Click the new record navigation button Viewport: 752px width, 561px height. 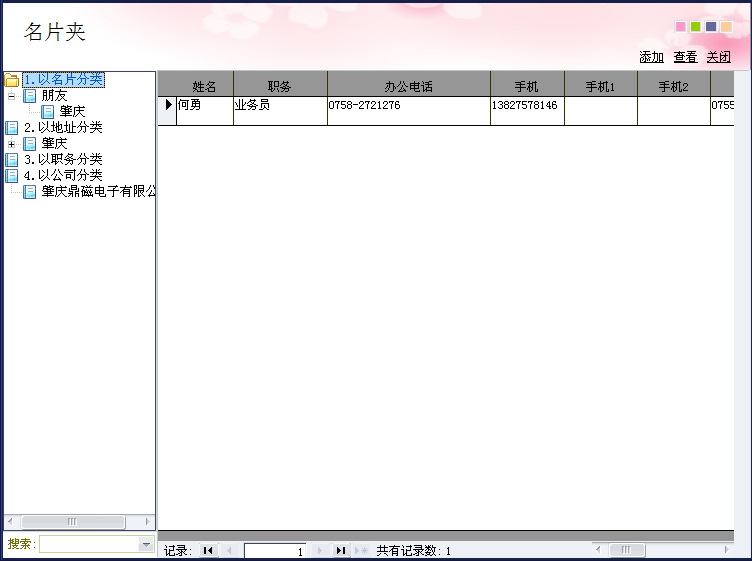tap(361, 550)
